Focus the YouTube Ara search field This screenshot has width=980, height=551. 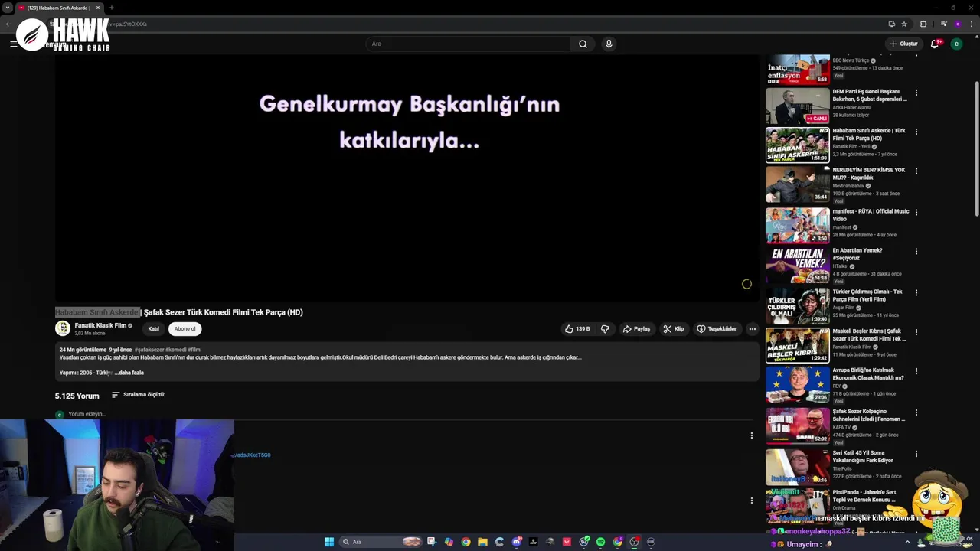tap(469, 44)
